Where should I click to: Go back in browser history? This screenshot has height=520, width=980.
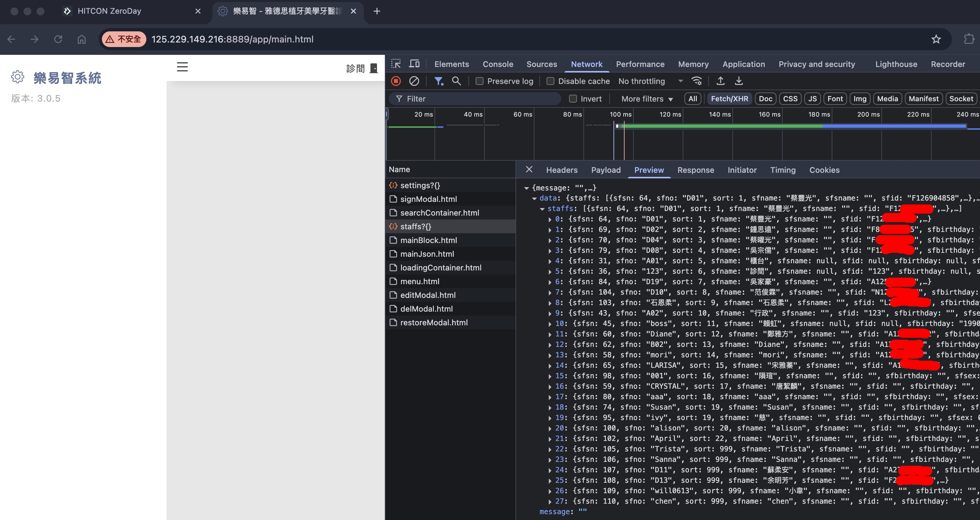pos(11,39)
